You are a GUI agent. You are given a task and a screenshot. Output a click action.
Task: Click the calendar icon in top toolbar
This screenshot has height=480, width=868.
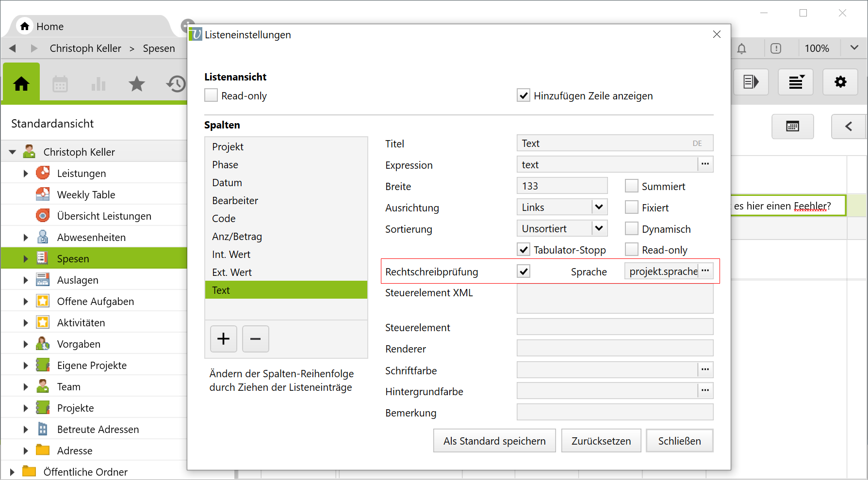60,84
